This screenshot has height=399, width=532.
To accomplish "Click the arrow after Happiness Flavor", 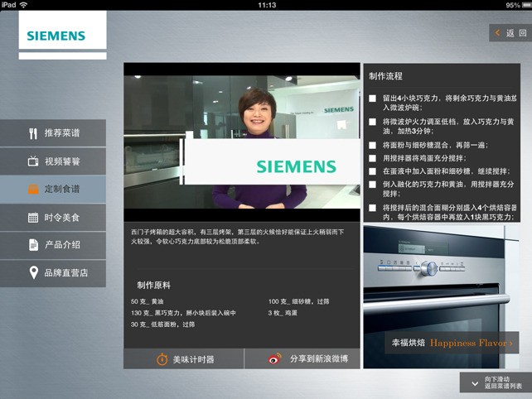I will [511, 343].
